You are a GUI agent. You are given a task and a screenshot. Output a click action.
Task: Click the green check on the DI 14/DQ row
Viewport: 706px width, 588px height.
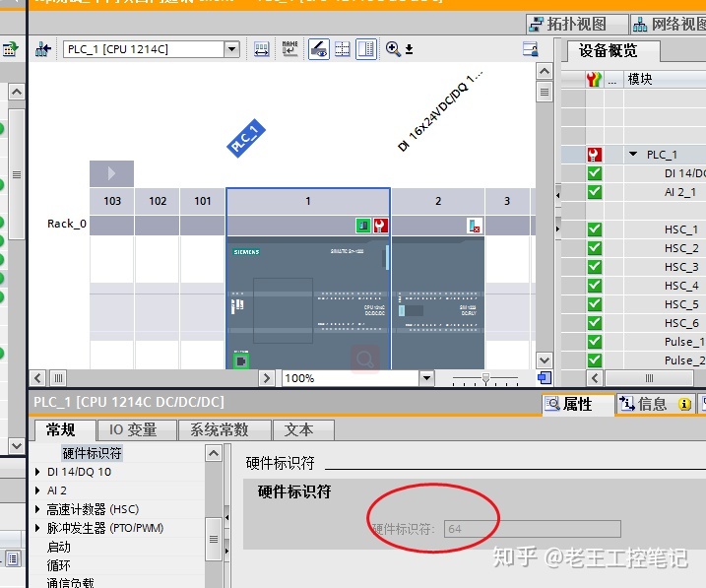595,173
